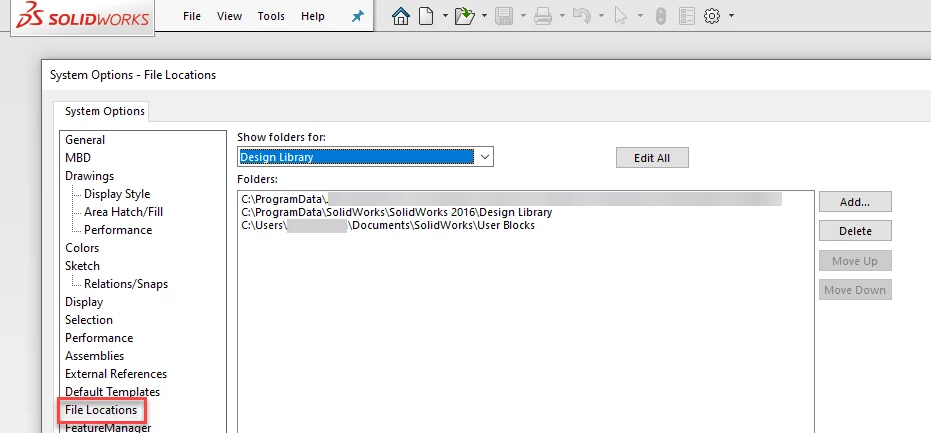
Task: Expand New document dropdown arrow
Action: [x=445, y=16]
